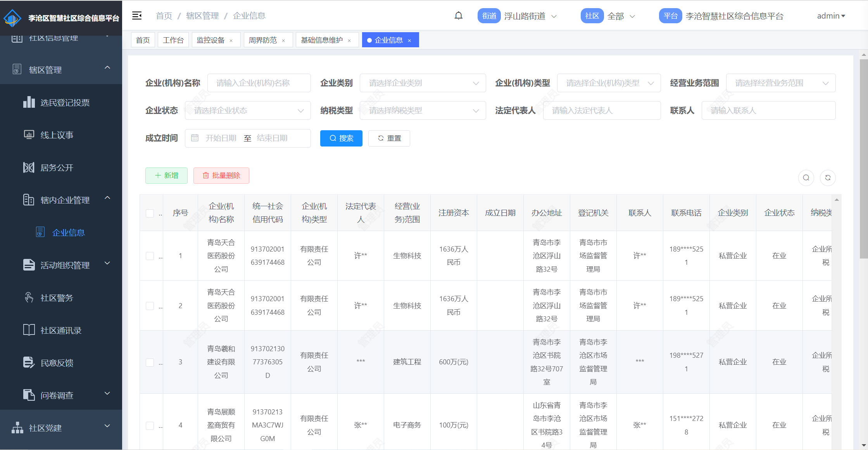Click the 结束日期 date field
Viewport: 868px width, 450px height.
(272, 138)
